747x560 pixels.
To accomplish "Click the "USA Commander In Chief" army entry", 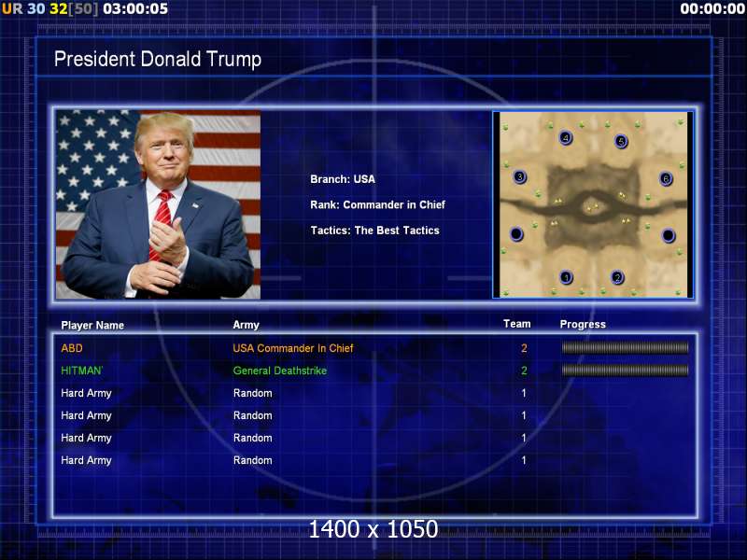I will click(x=293, y=348).
